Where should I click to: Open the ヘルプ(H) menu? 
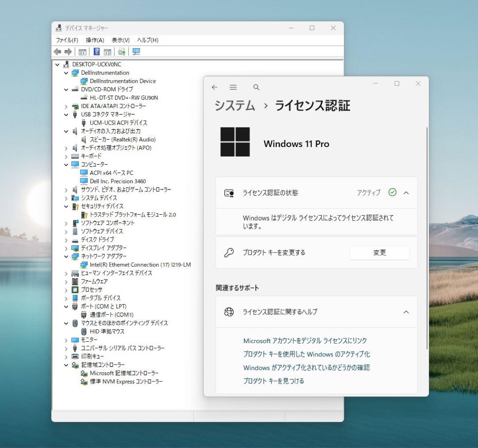pyautogui.click(x=147, y=40)
